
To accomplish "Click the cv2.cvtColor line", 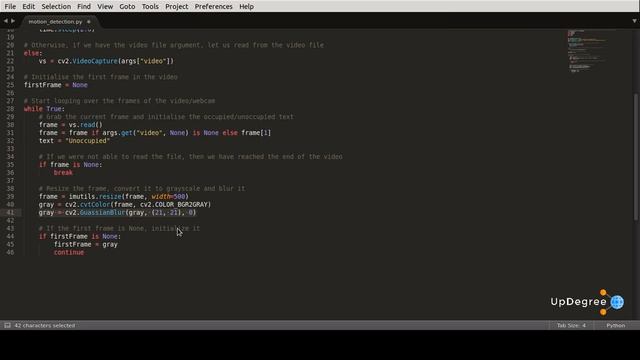I will tap(125, 204).
